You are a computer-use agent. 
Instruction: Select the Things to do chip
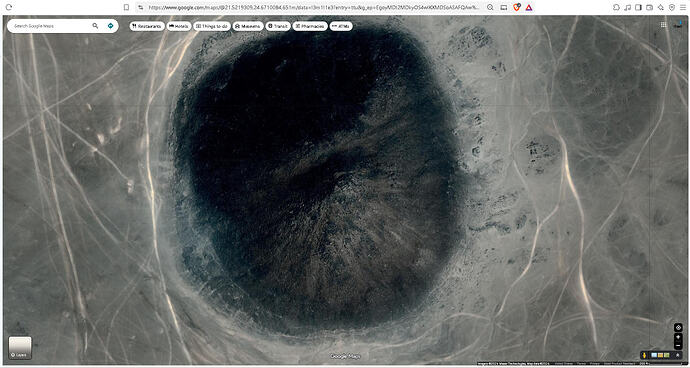click(212, 26)
